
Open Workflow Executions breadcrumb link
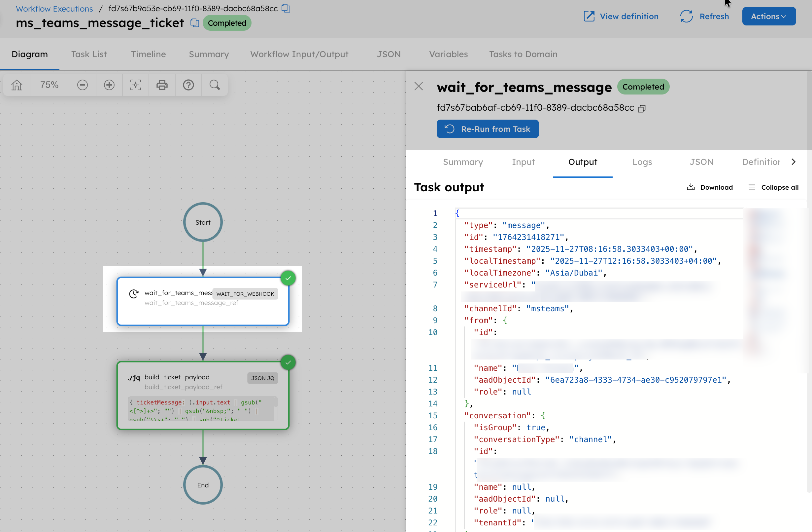(54, 8)
